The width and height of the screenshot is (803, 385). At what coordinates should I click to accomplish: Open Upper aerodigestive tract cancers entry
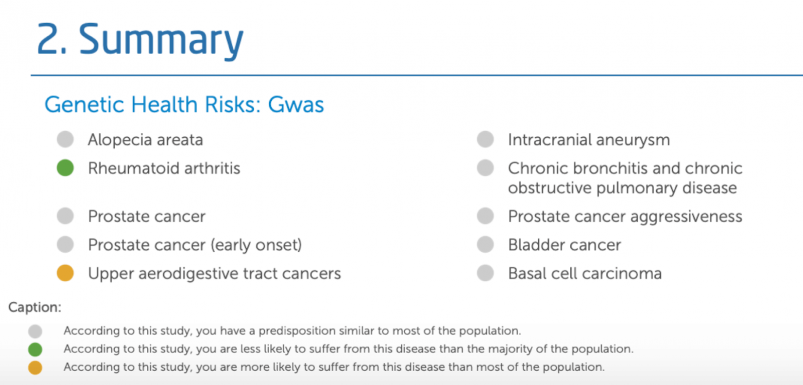coord(214,273)
